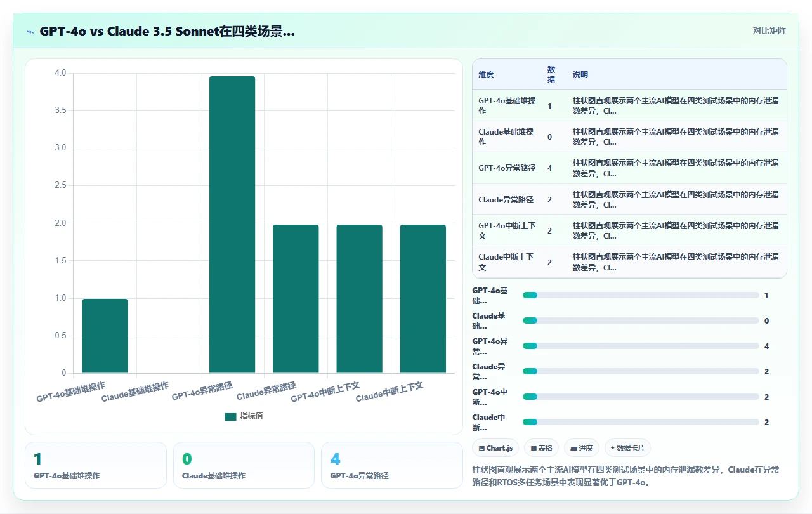Click data value 1 in GPT-4o基础堆操作 table row
The image size is (812, 514).
coord(549,105)
